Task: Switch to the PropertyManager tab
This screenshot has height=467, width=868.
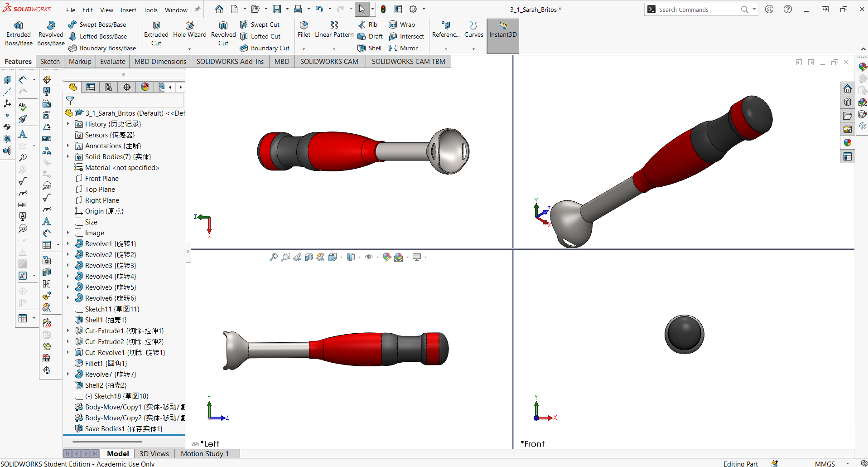Action: click(x=91, y=87)
